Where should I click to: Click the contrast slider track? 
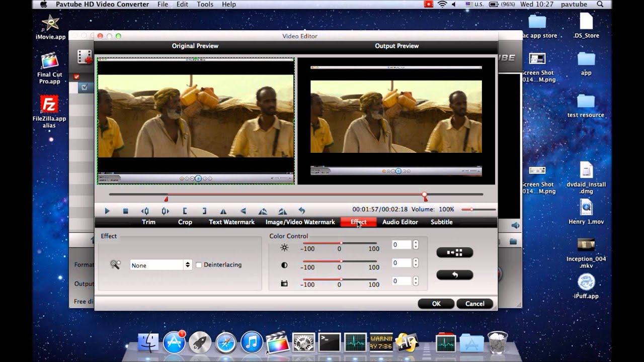point(340,261)
